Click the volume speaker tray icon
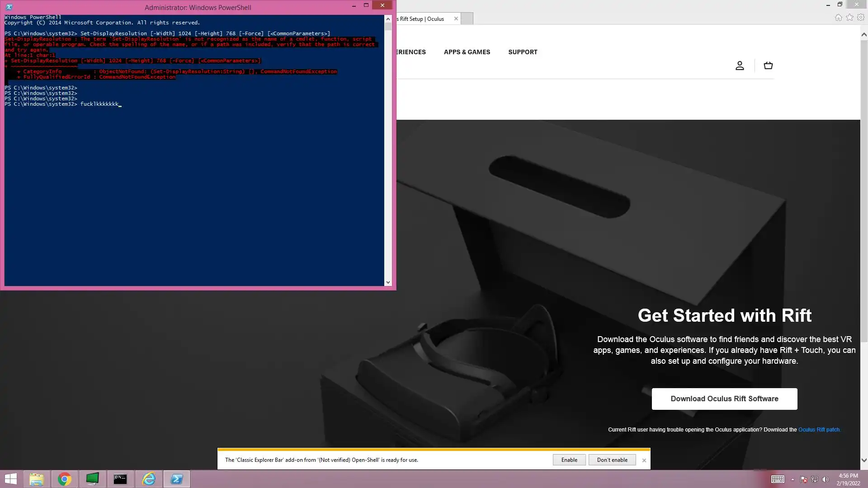 point(826,479)
